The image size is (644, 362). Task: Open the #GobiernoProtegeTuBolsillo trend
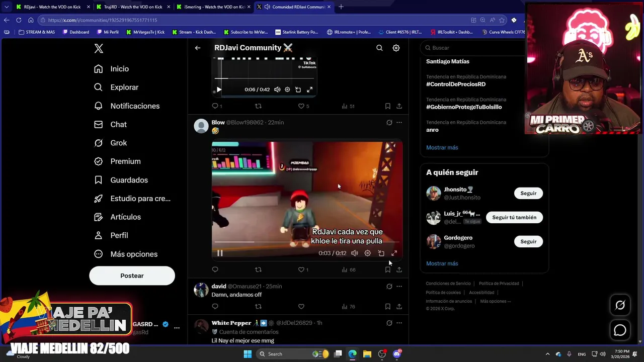[x=464, y=107]
